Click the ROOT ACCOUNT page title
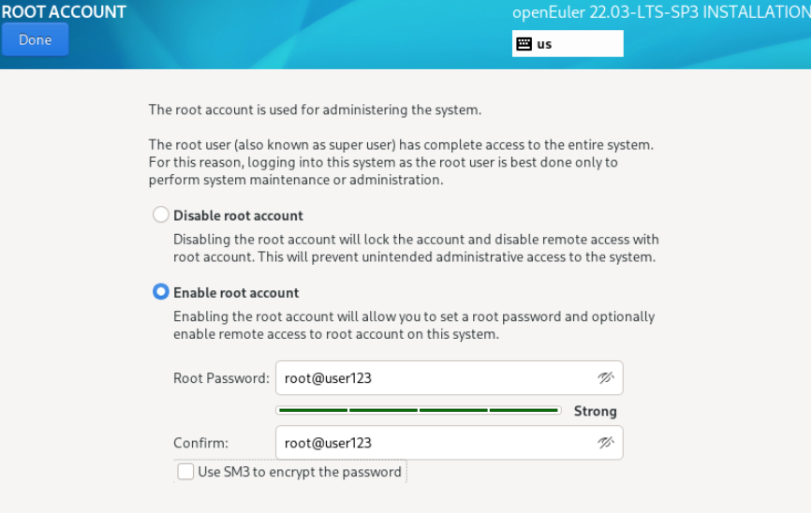Image resolution: width=812 pixels, height=513 pixels. click(x=64, y=13)
